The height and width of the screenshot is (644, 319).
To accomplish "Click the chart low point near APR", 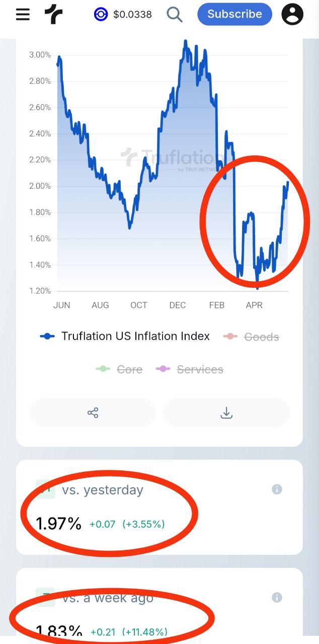I will coord(257,288).
